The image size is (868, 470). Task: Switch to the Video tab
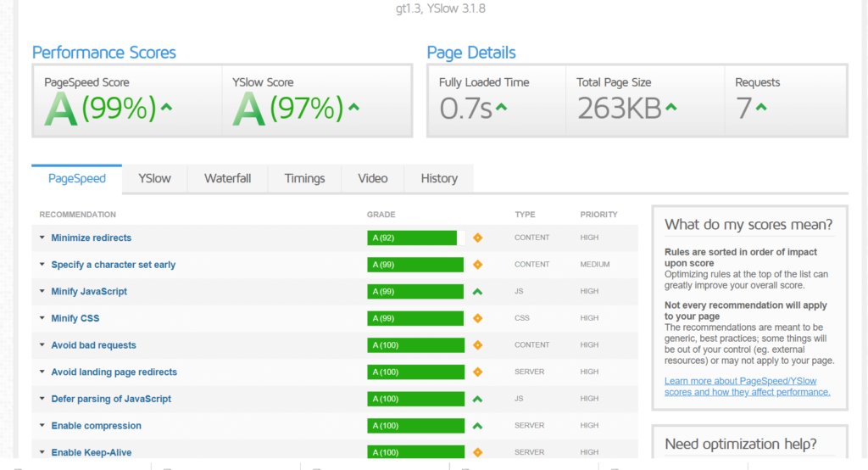pyautogui.click(x=373, y=178)
